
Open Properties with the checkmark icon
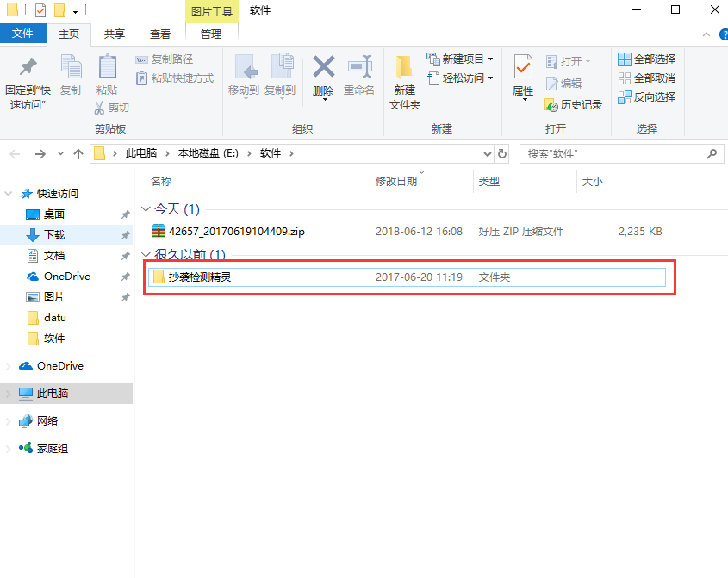point(523,67)
